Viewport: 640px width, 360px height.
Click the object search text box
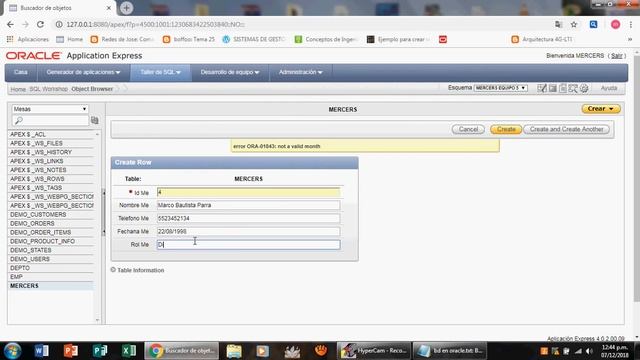pos(51,120)
